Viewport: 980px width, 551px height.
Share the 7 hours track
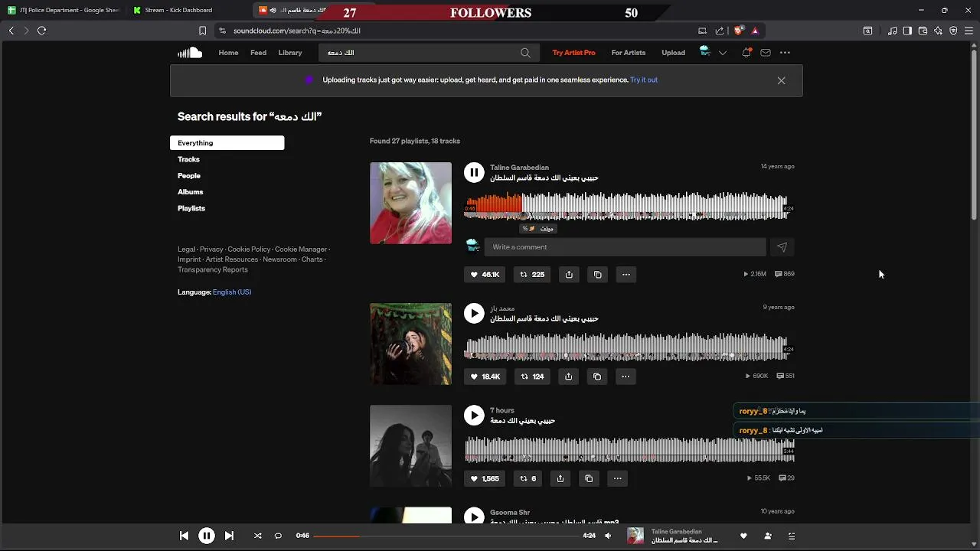pos(560,478)
